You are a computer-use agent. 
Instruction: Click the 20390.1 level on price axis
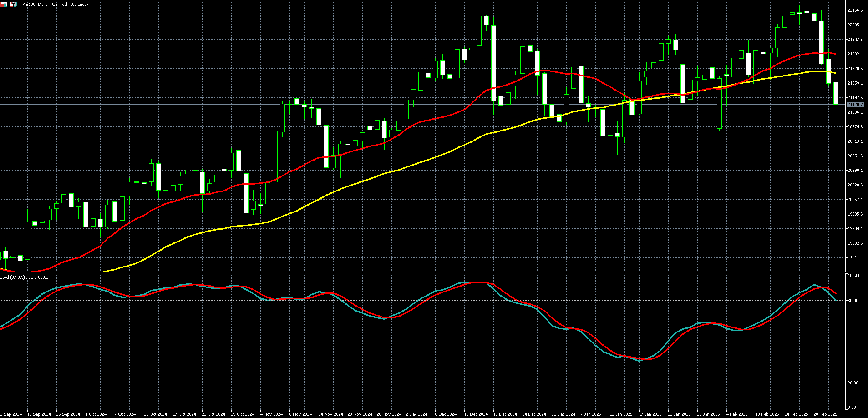(855, 171)
